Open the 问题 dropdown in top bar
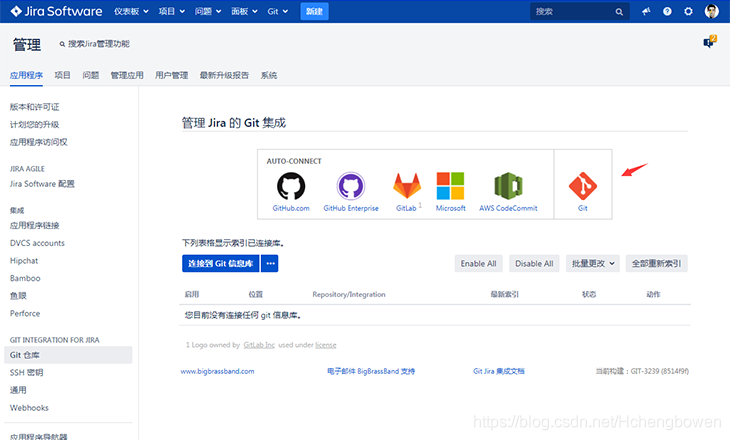Image resolution: width=730 pixels, height=440 pixels. point(208,11)
